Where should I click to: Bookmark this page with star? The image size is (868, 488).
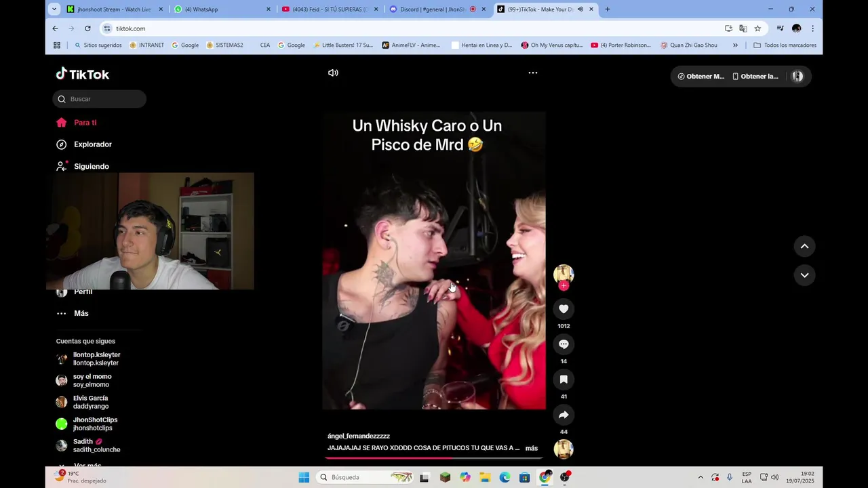point(757,28)
